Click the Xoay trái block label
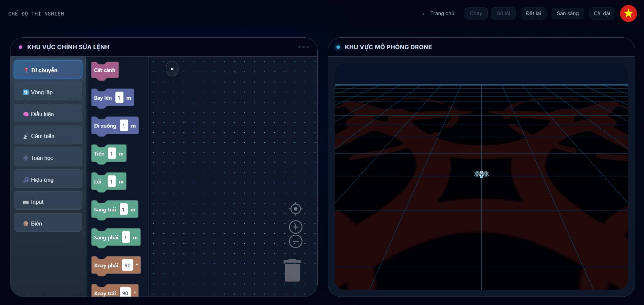Screen dimensions: 644x305 (x=105, y=294)
